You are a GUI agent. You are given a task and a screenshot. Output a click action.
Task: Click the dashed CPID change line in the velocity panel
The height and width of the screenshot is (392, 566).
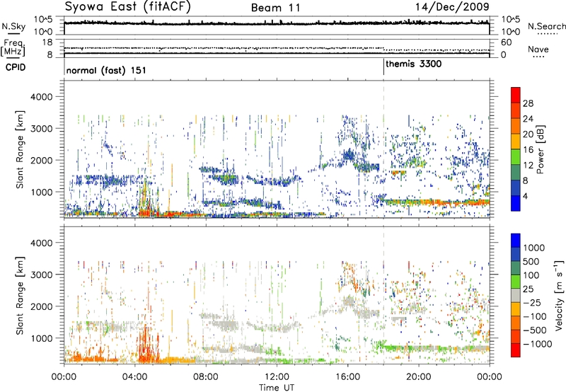click(383, 294)
